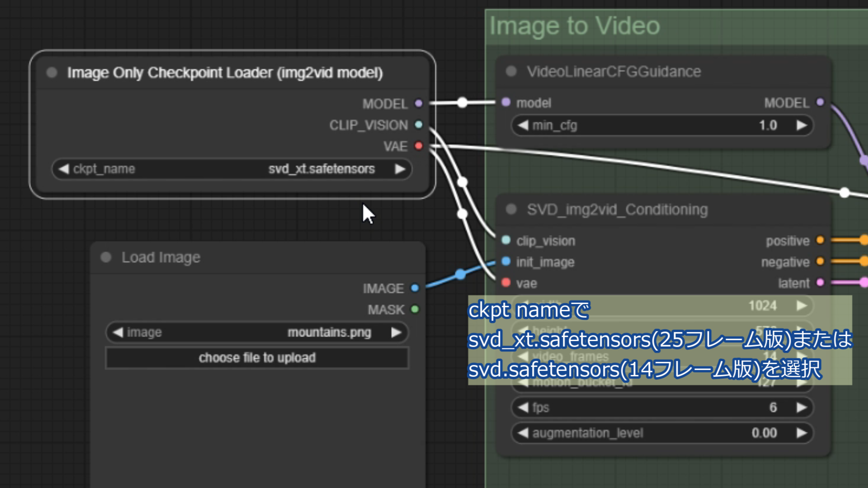Collapse the Image Only Checkpoint Loader node

[x=51, y=72]
